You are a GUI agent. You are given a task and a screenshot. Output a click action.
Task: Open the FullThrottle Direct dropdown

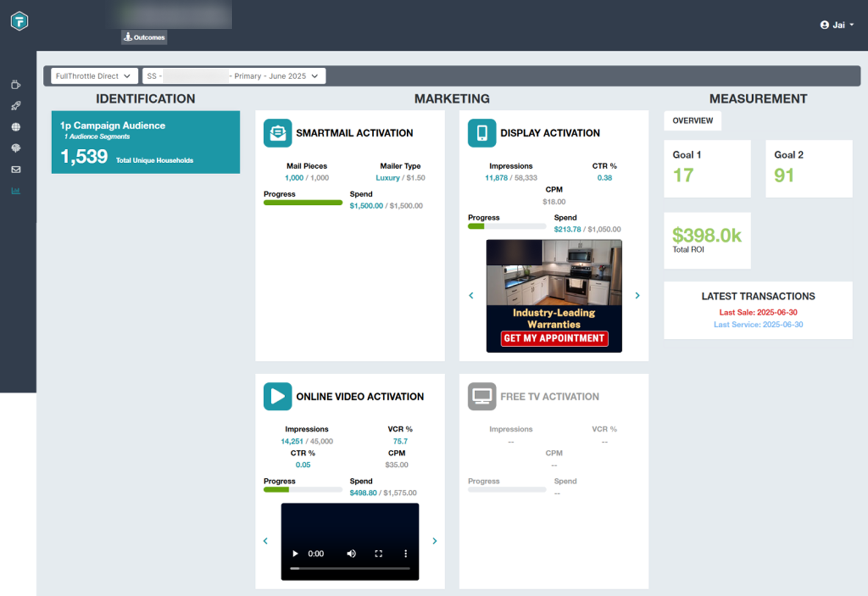[93, 76]
